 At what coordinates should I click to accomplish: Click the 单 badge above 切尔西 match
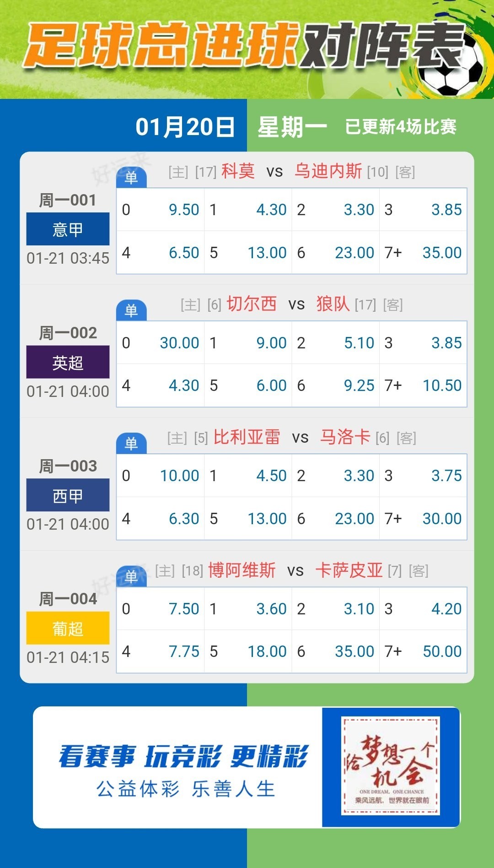[131, 310]
